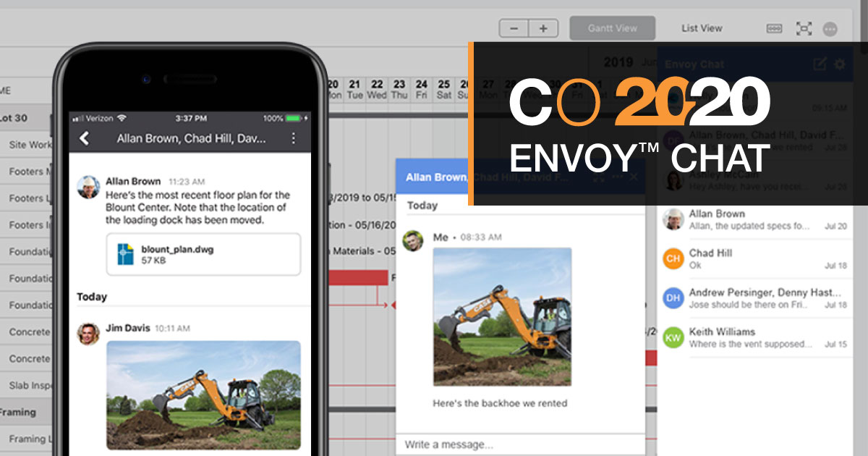This screenshot has height=456, width=868.
Task: Open the backhoe photo in desktop chat window
Action: pyautogui.click(x=502, y=316)
